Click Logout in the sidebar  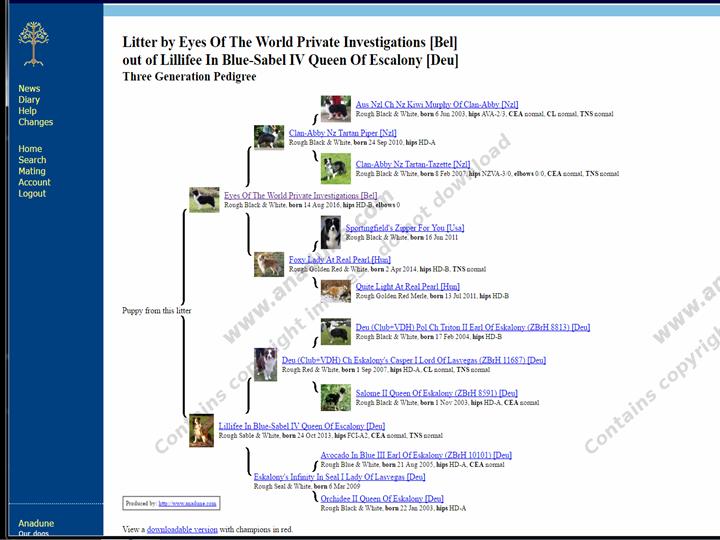click(32, 193)
